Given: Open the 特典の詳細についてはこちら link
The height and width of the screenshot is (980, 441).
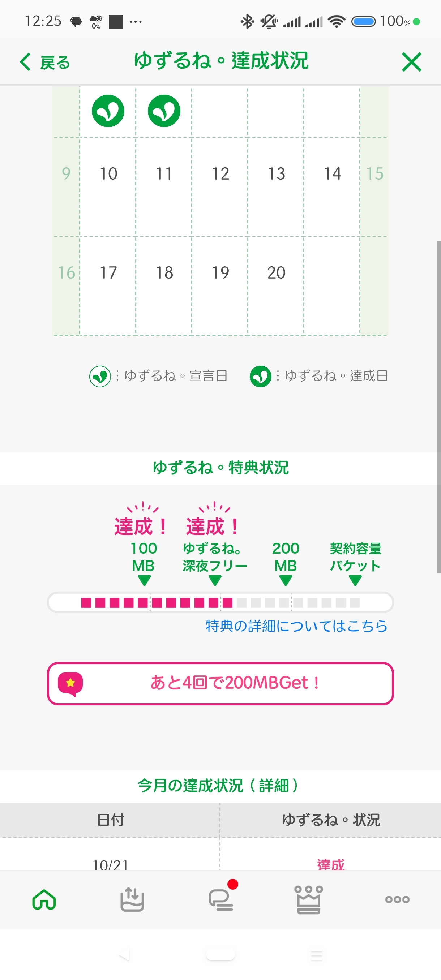Looking at the screenshot, I should point(296,626).
